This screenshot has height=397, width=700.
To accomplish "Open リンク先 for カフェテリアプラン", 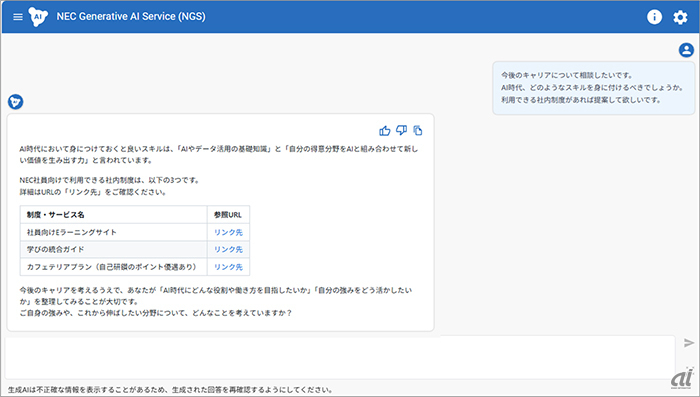I will click(228, 267).
